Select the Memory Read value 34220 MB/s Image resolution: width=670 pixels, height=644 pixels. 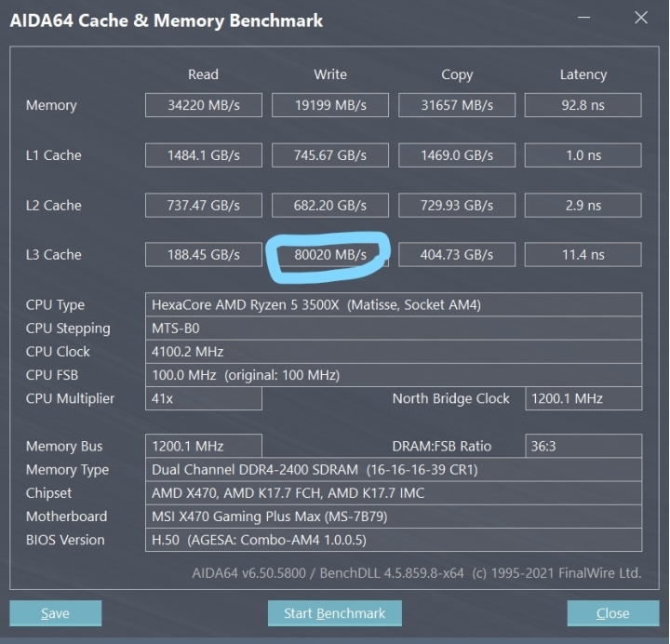204,105
